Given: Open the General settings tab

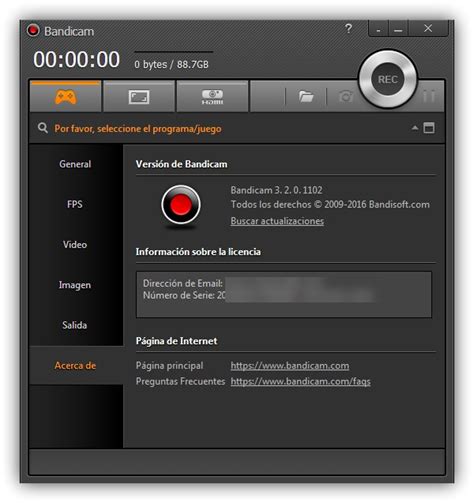Looking at the screenshot, I should [75, 164].
